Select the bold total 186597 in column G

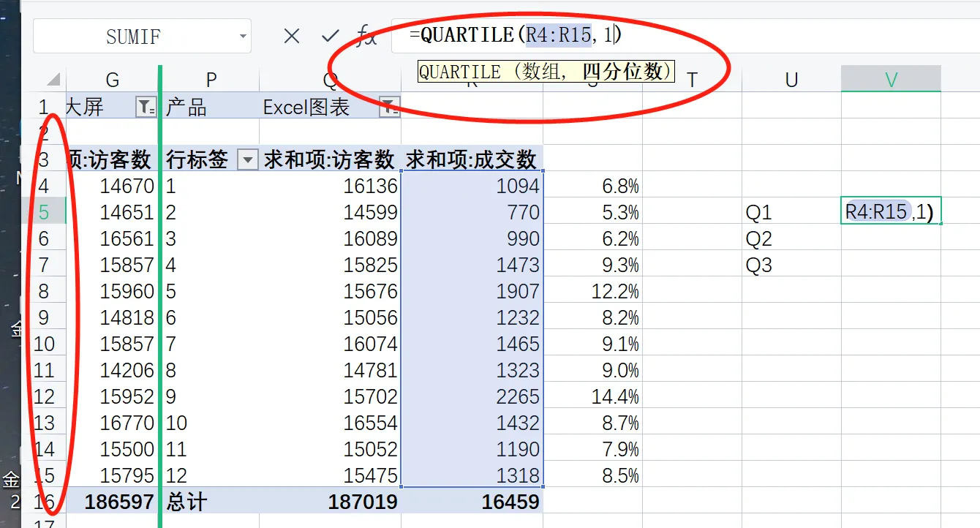(x=112, y=502)
